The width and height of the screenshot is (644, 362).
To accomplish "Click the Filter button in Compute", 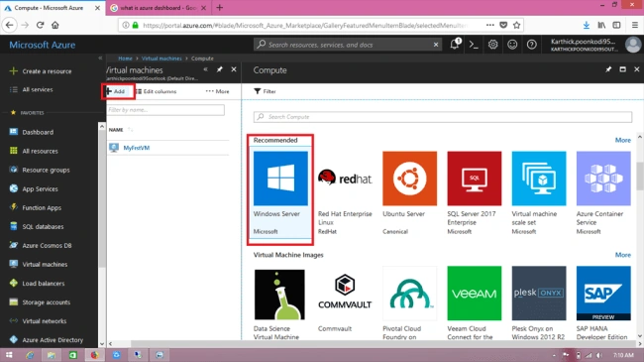I will (x=265, y=91).
